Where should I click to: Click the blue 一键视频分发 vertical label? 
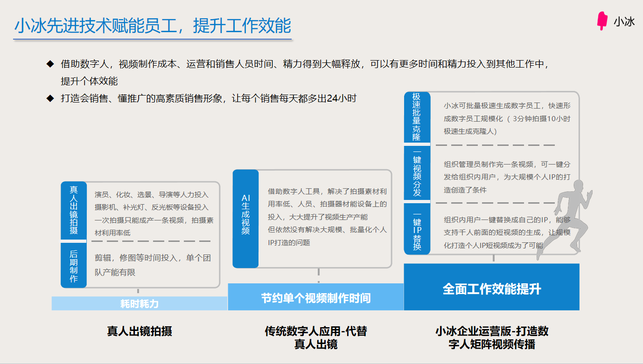(417, 172)
